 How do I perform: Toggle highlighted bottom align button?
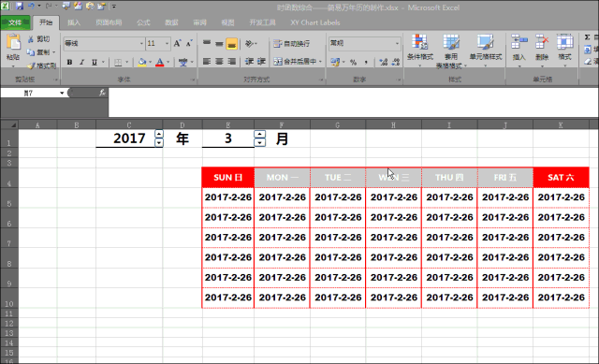(231, 44)
